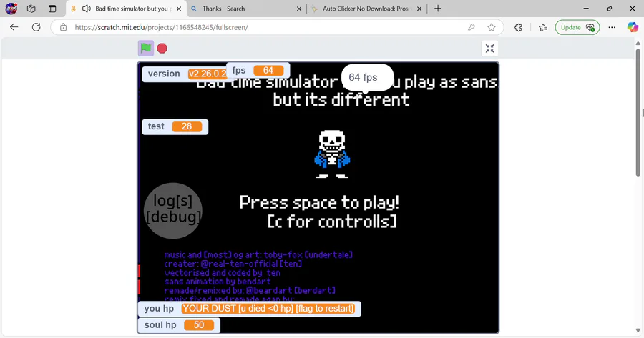Open workspaces icon in title bar
644x338 pixels.
click(31, 8)
